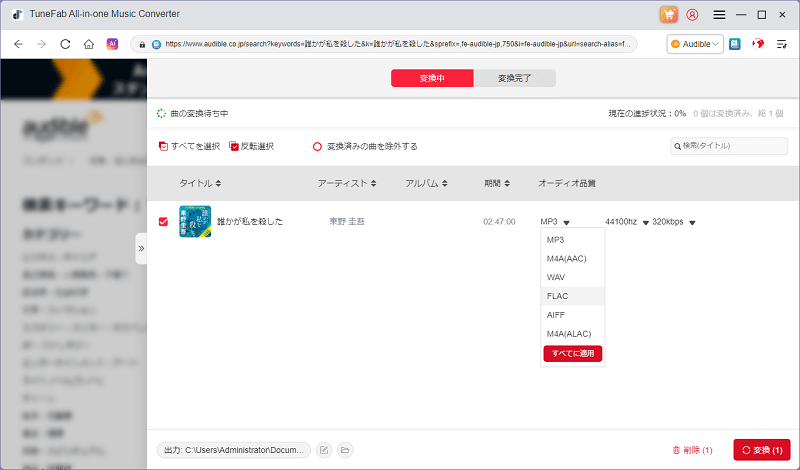
Task: Click the すべてに適用 button
Action: coord(573,353)
